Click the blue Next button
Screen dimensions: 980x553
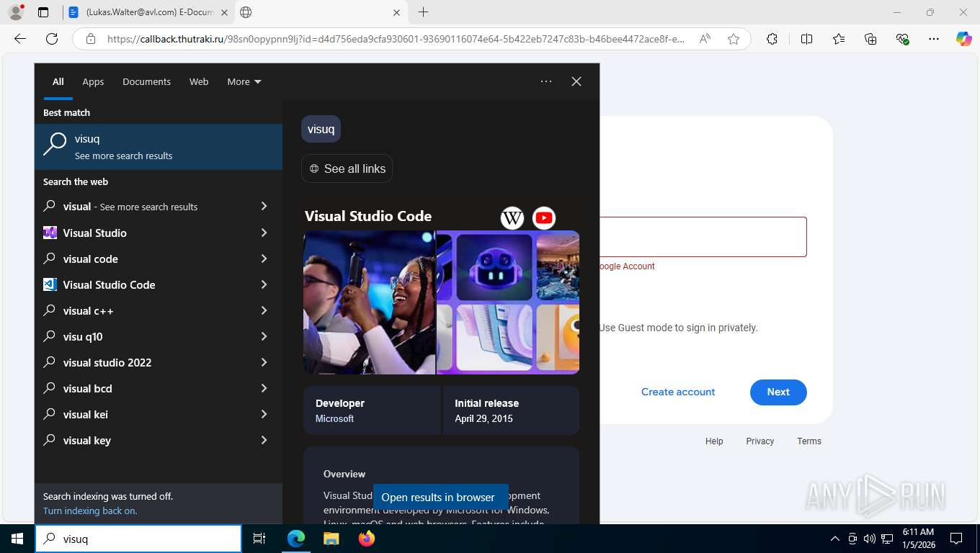tap(778, 392)
